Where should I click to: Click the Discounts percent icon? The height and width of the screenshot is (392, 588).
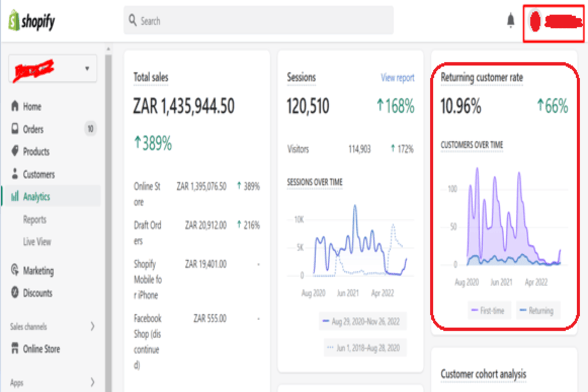point(15,292)
